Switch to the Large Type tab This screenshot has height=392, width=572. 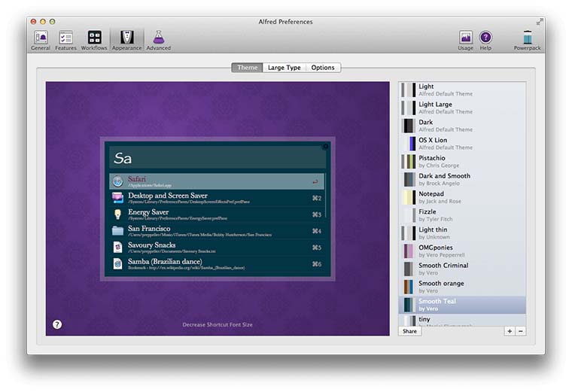(284, 68)
